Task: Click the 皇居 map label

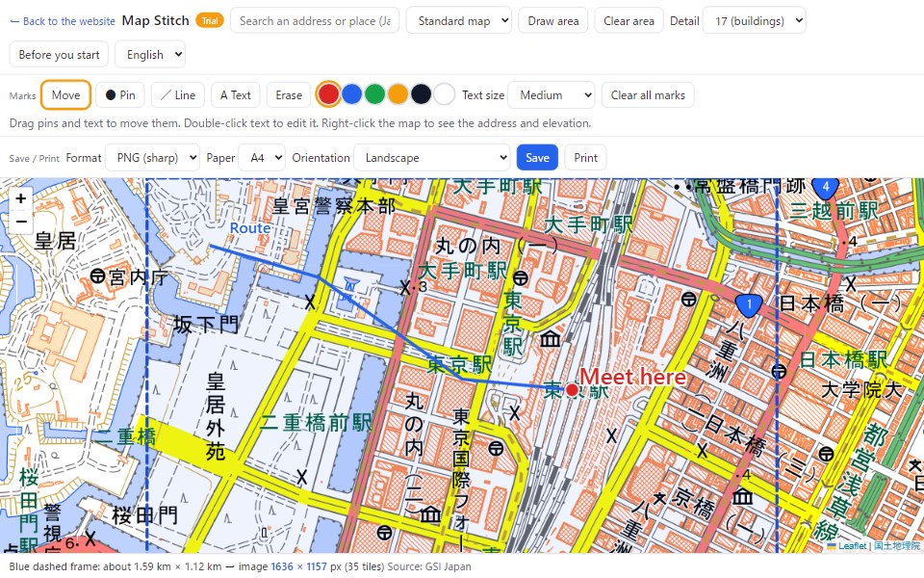Action: [56, 241]
